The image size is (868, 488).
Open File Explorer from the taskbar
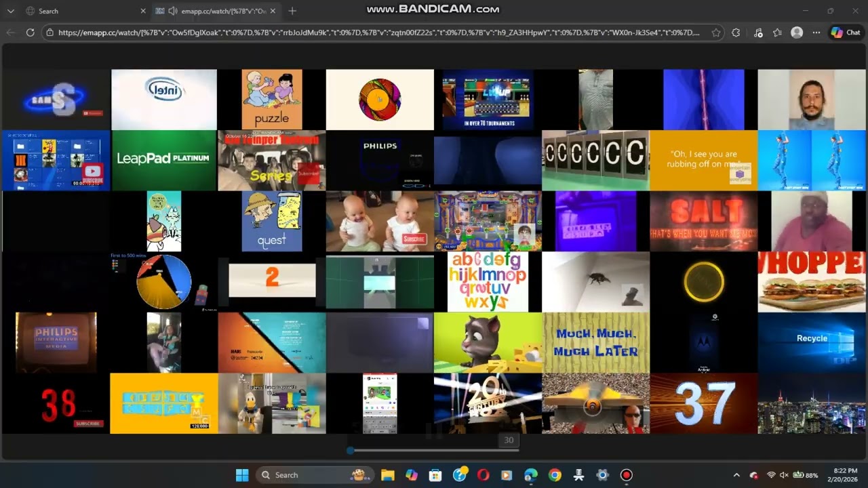tap(388, 475)
